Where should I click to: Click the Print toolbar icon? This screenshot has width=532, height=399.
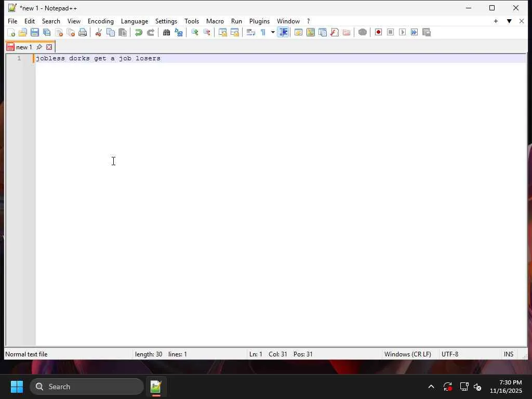(x=83, y=32)
